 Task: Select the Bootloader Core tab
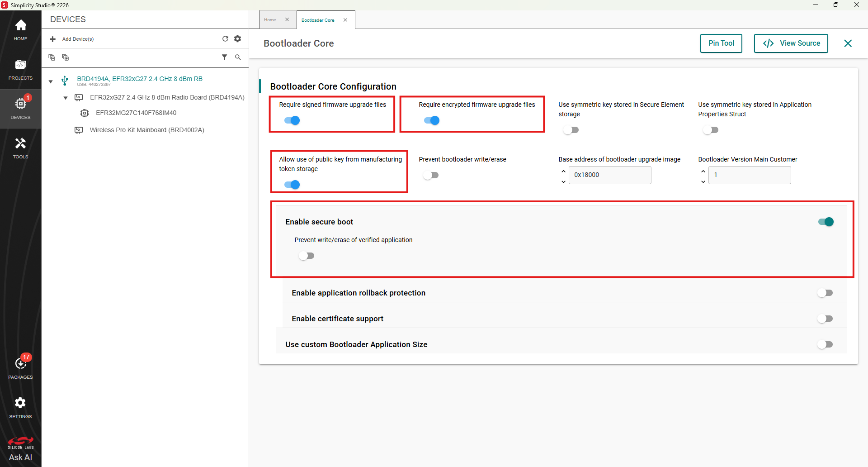318,20
